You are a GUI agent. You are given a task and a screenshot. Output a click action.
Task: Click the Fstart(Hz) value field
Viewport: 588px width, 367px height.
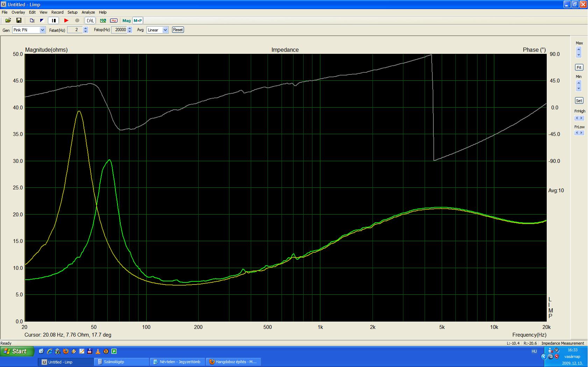click(75, 30)
